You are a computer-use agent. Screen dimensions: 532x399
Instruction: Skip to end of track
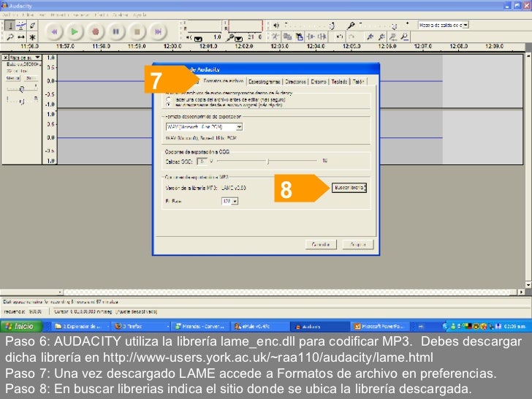[x=158, y=32]
